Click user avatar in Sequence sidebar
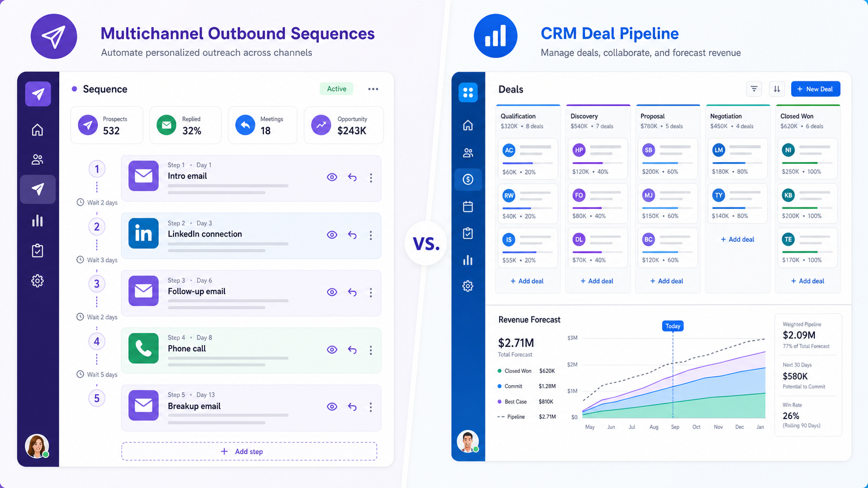868x488 pixels. coord(37,446)
